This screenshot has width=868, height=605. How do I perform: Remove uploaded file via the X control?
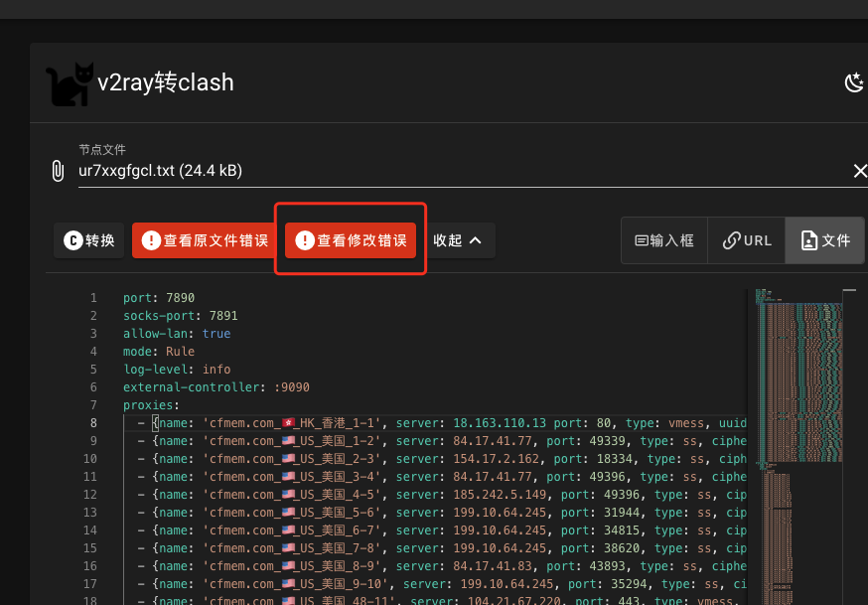click(x=859, y=170)
